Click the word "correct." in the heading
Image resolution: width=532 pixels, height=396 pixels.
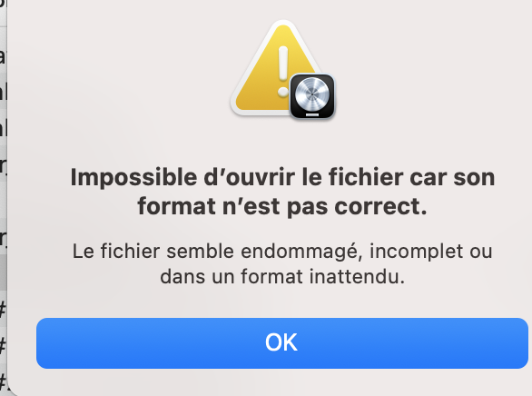[x=380, y=206]
